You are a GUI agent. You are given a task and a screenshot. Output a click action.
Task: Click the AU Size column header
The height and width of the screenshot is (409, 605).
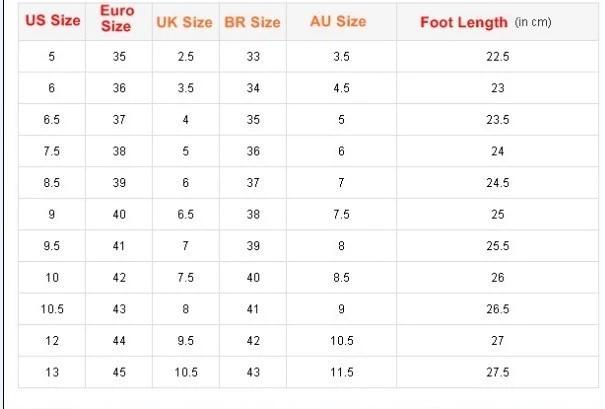(x=341, y=21)
